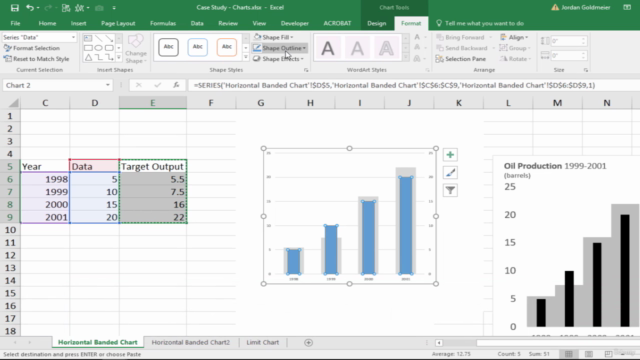
Task: Apply the first dark WordArt style A
Action: [328, 48]
